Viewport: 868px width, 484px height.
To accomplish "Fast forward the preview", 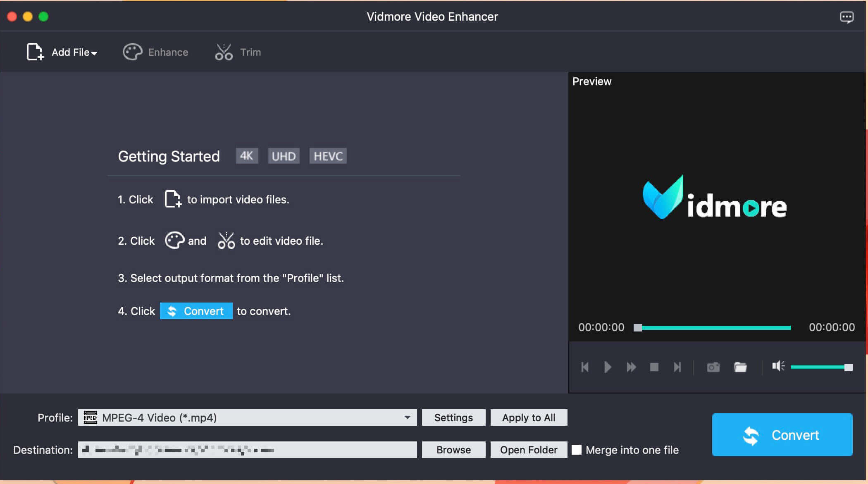I will pos(631,367).
